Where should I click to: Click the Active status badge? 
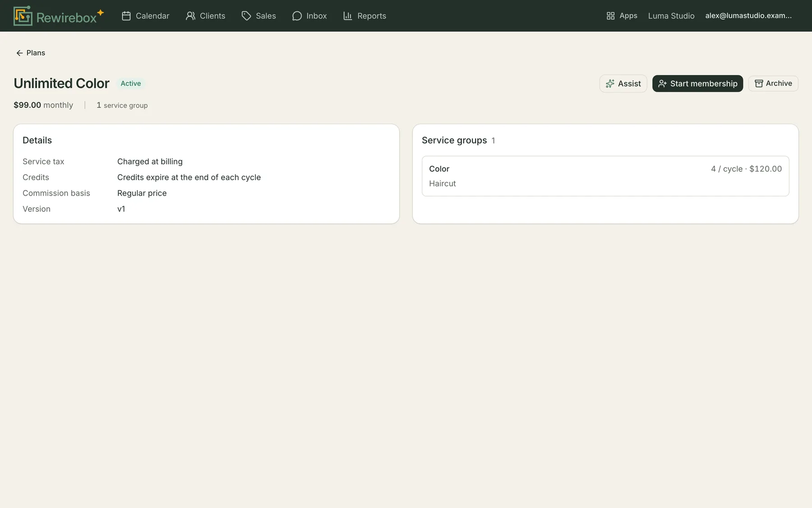(131, 84)
